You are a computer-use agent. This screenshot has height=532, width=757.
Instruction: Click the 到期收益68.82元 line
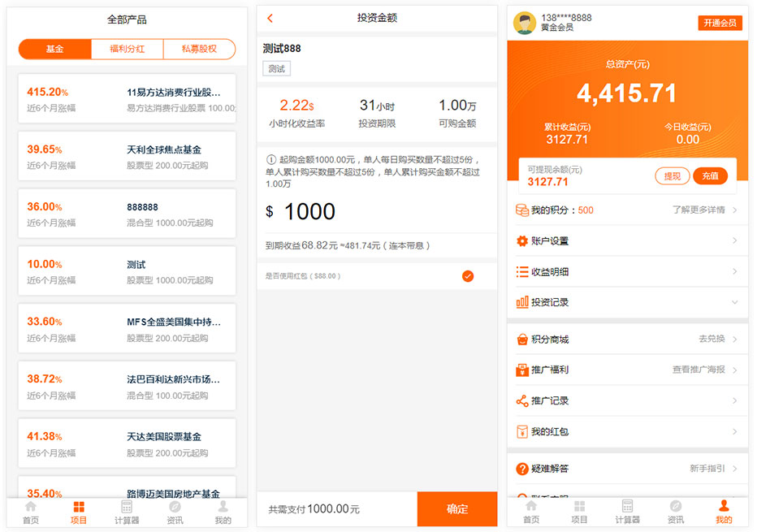347,246
